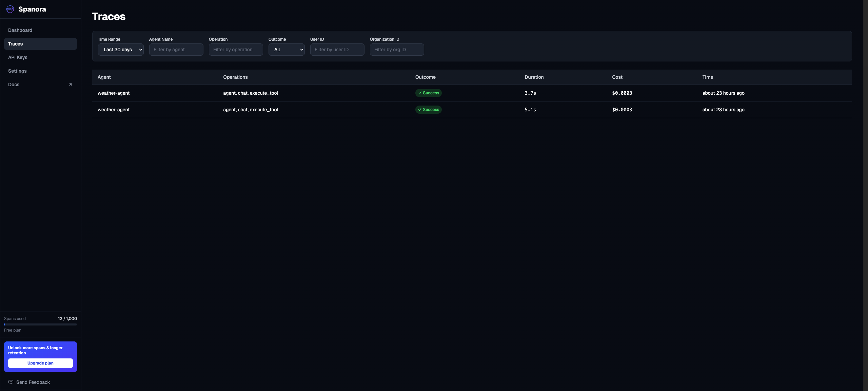Open the Docs page

click(14, 84)
